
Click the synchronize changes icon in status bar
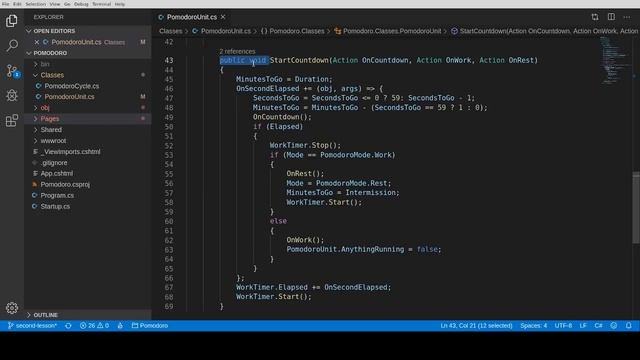pos(69,326)
